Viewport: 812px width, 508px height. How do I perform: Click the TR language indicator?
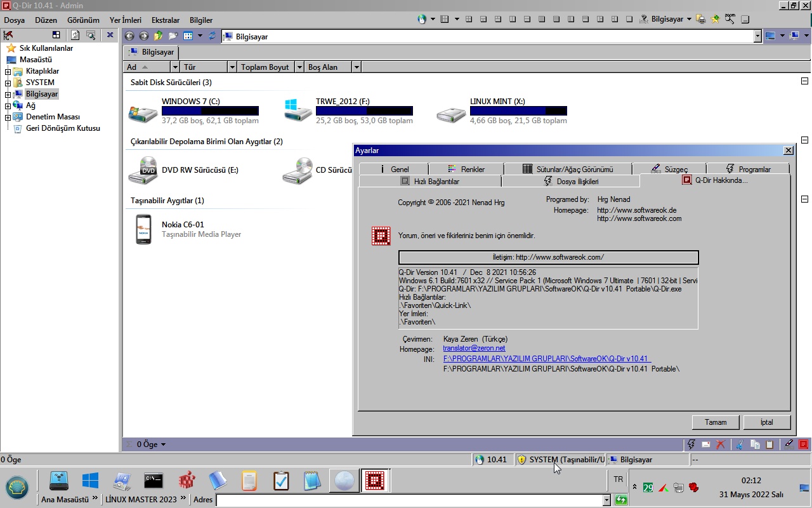(619, 479)
